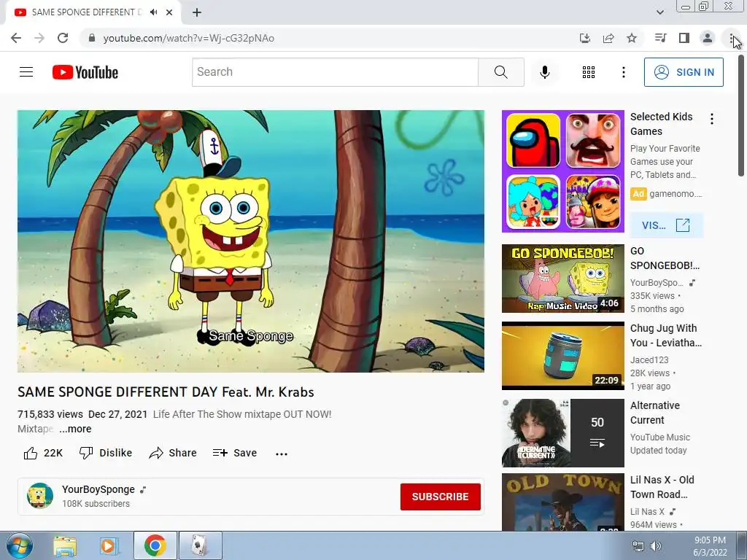Open Old Town Road video thumbnail

pos(562,502)
